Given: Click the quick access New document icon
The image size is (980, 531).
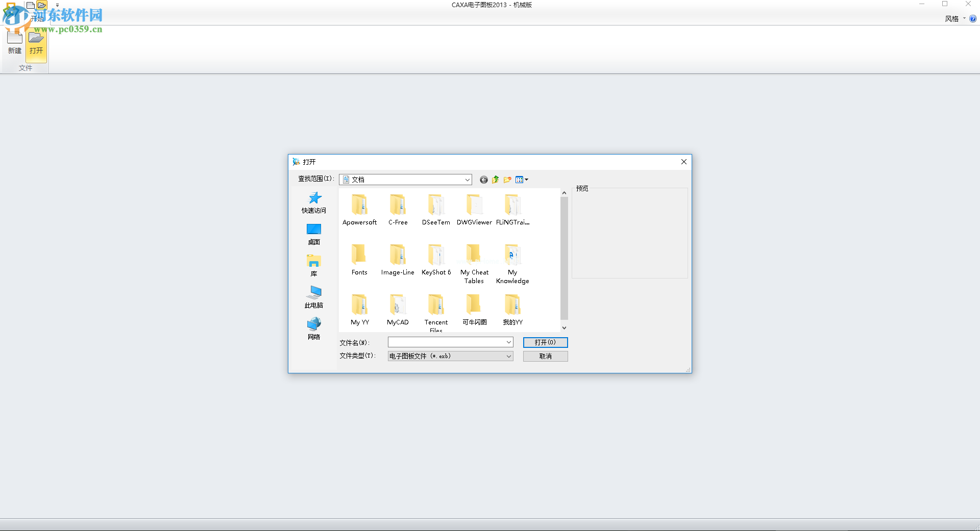Looking at the screenshot, I should coord(31,6).
